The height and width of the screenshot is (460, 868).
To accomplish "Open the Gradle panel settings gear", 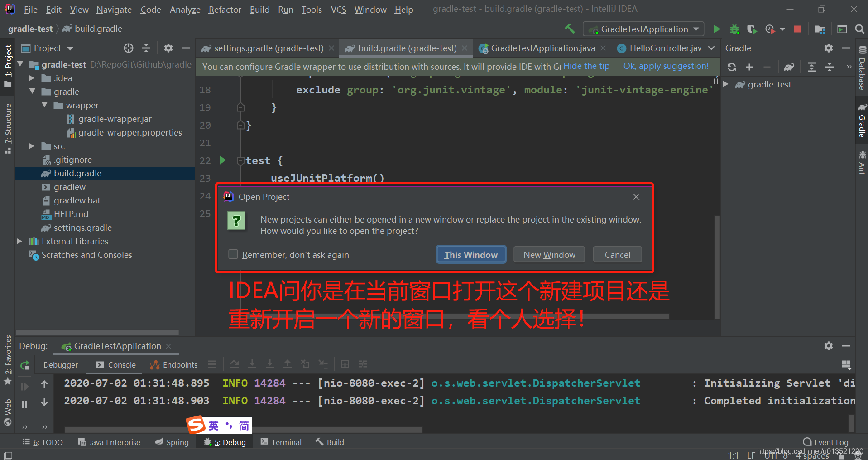I will click(829, 48).
